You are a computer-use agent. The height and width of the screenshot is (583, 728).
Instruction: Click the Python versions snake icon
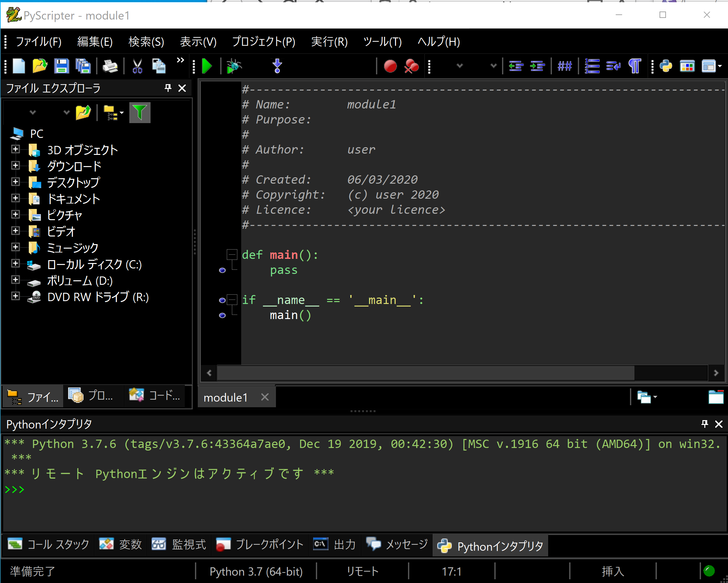coord(666,66)
